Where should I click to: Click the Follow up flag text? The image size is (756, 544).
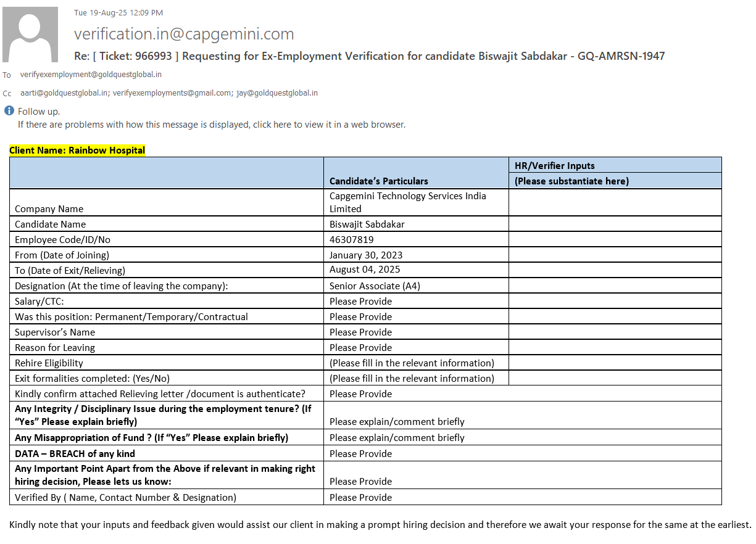pos(39,112)
